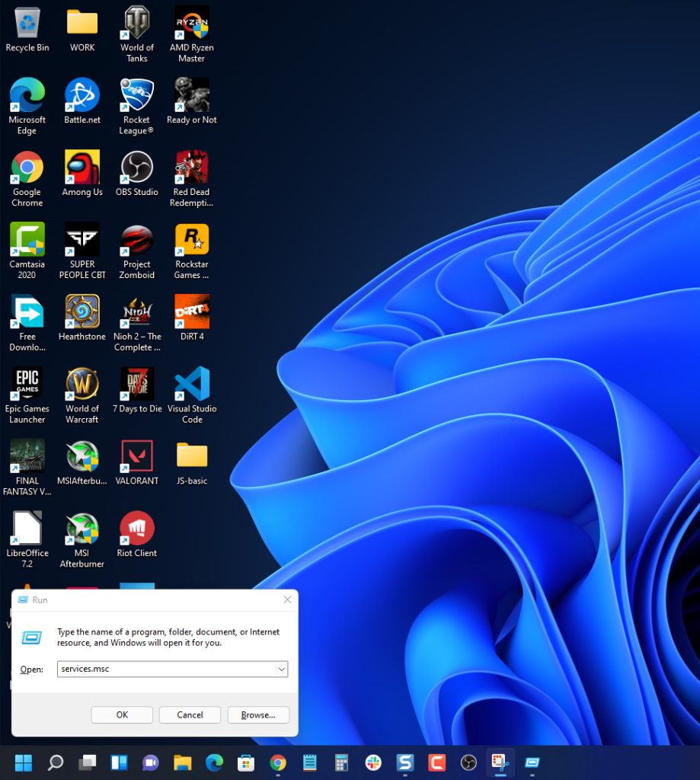
Task: Open Slack from the taskbar
Action: tap(374, 762)
